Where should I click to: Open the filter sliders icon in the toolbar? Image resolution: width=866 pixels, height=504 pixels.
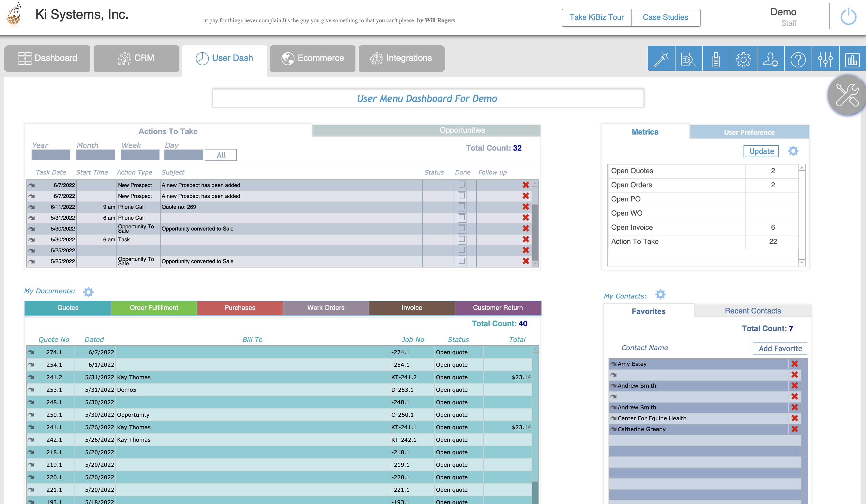coord(826,59)
